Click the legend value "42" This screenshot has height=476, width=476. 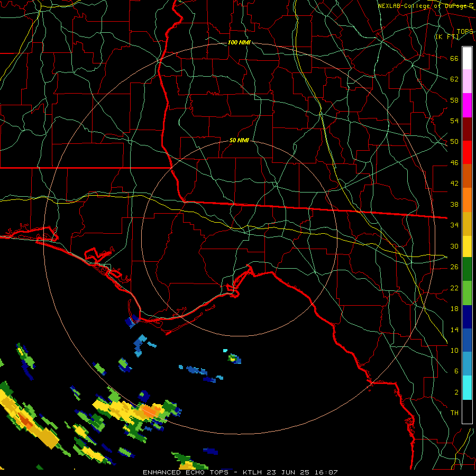coord(454,184)
